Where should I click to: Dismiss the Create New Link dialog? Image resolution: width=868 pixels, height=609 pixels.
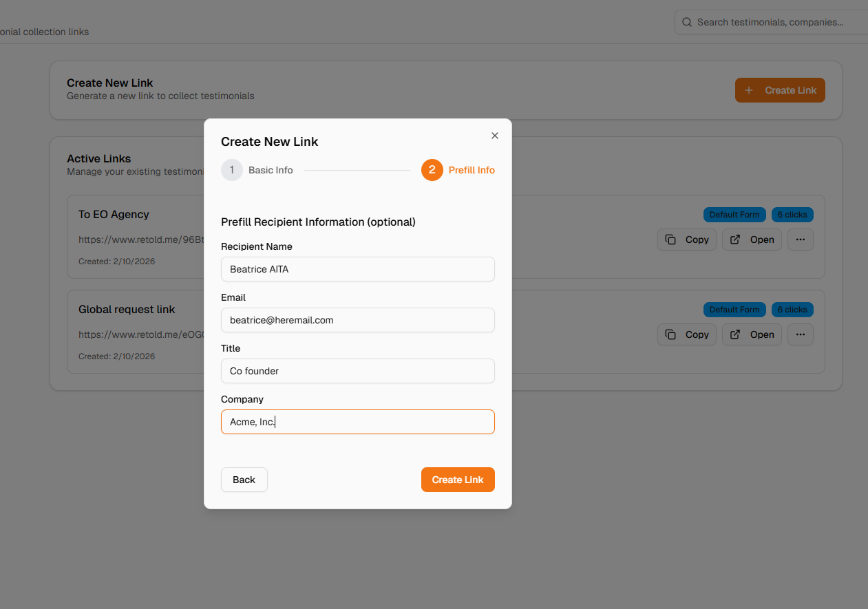click(494, 135)
